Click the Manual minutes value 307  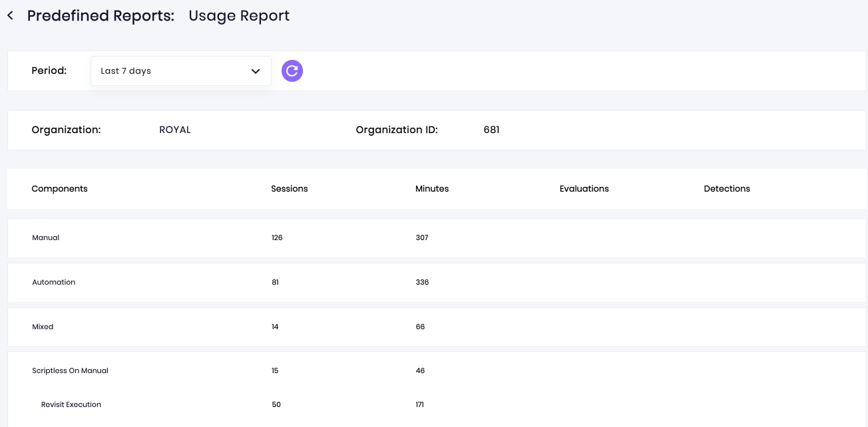point(422,237)
